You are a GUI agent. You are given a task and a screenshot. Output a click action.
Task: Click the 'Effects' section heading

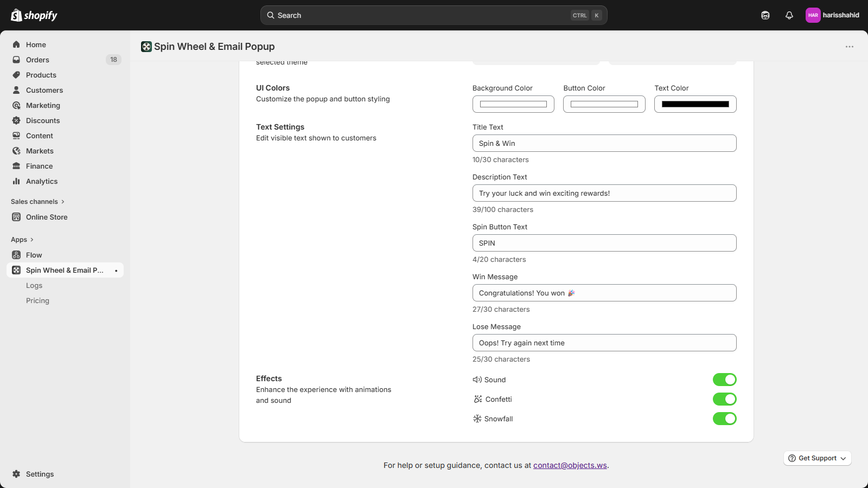click(269, 378)
